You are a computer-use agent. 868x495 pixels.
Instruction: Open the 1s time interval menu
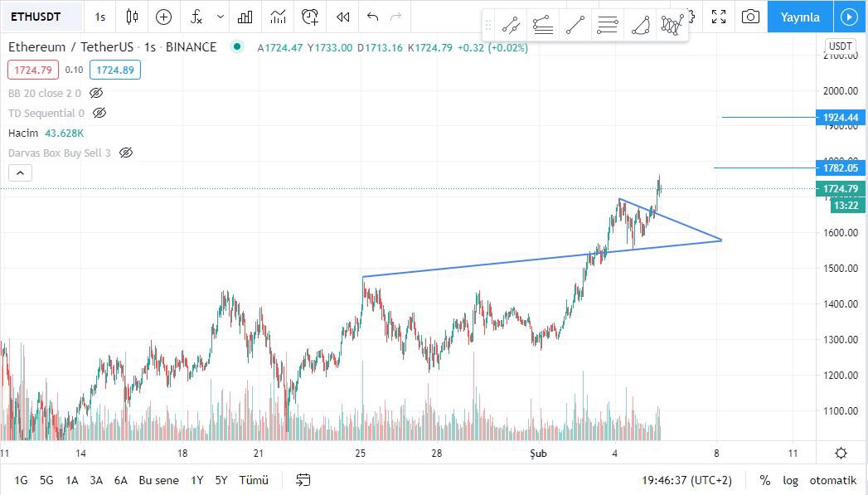(x=99, y=17)
